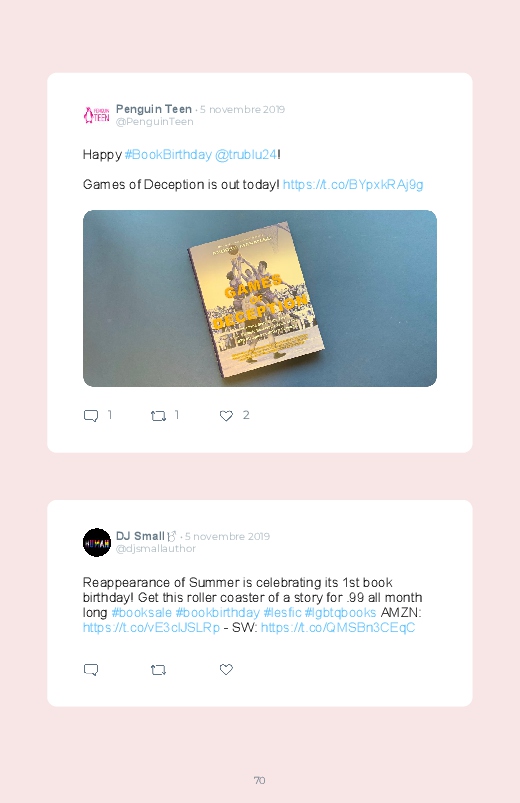The height and width of the screenshot is (803, 520).
Task: Click the #lgbtqbooks hashtag
Action: (341, 612)
